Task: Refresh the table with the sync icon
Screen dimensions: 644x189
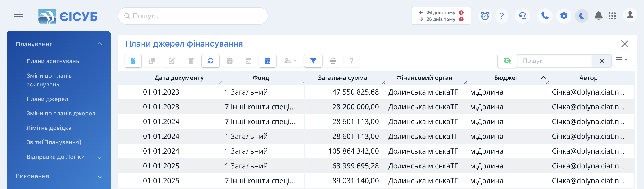Action: [210, 61]
